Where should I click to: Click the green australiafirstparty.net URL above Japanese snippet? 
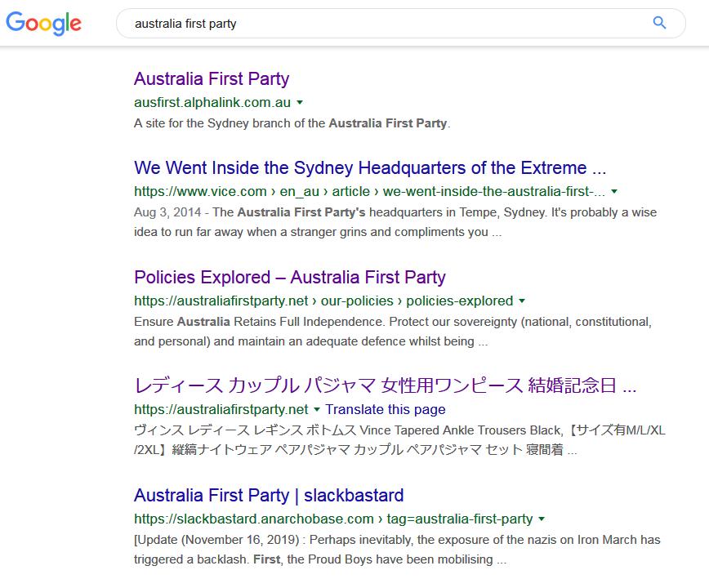221,409
